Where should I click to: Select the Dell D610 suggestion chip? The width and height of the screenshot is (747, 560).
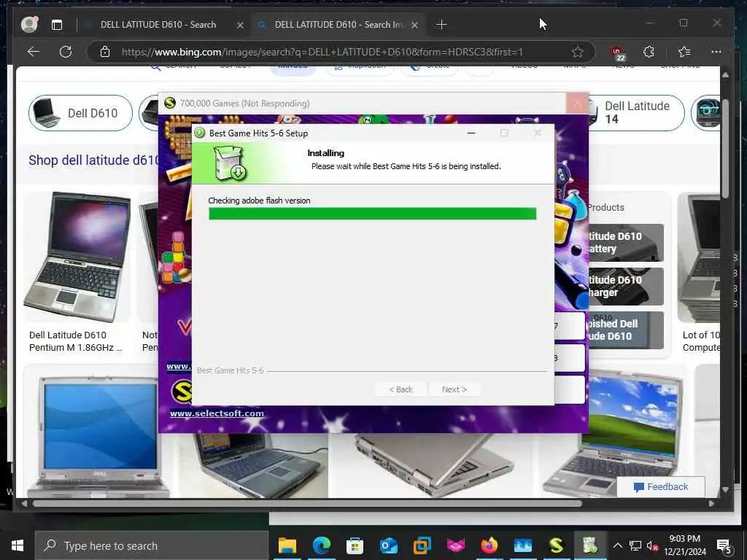pos(80,113)
